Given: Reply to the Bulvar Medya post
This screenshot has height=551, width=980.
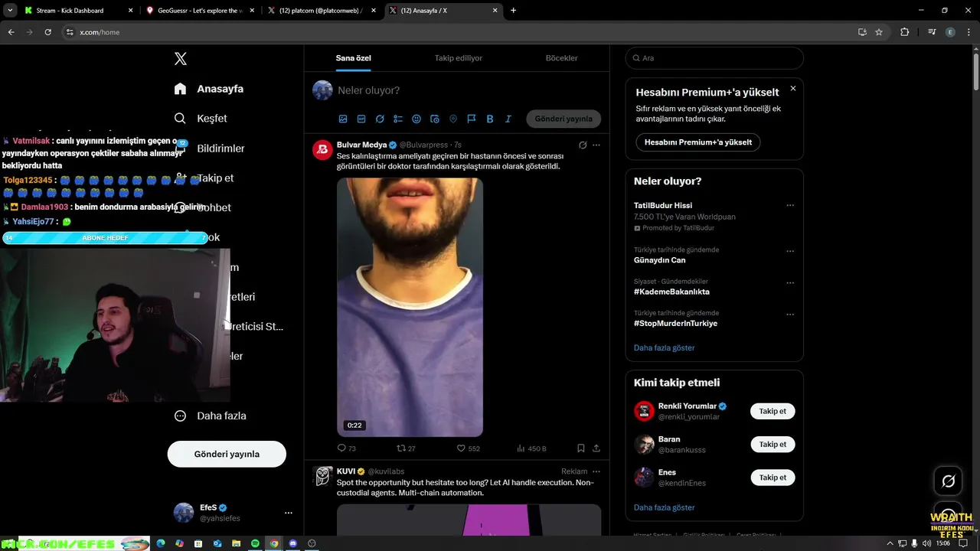Looking at the screenshot, I should click(x=346, y=448).
